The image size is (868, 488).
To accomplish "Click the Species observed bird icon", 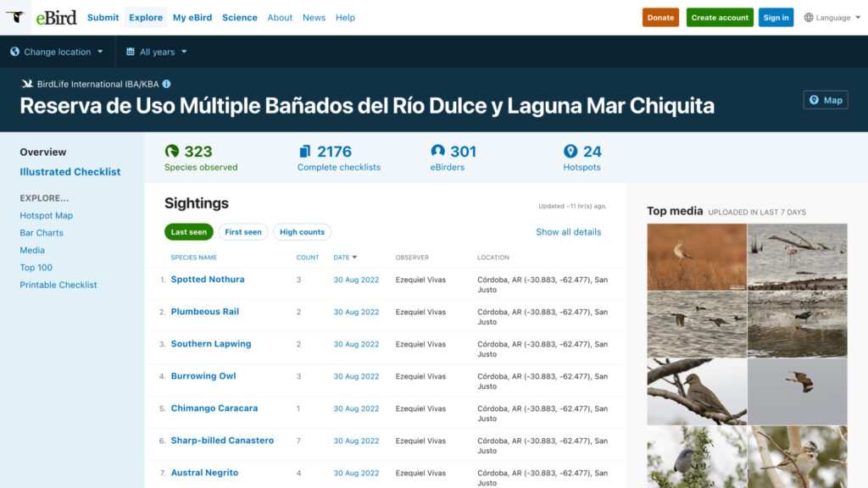I will 172,152.
